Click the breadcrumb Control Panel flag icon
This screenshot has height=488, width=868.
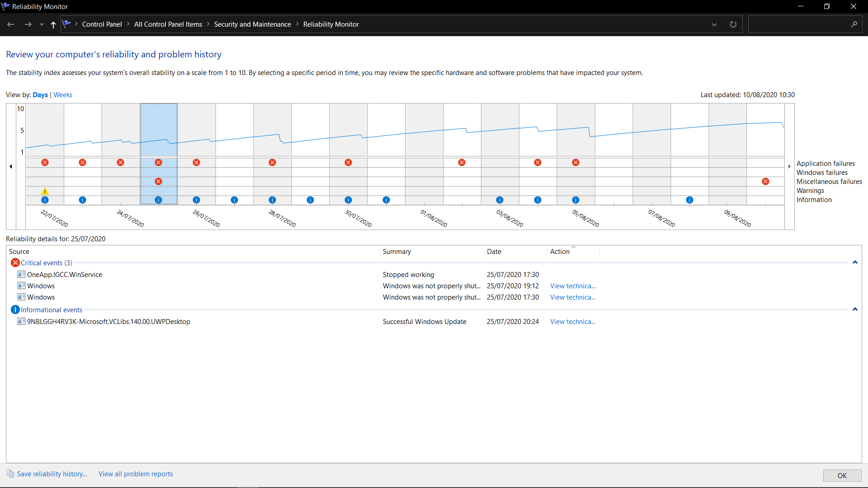pos(66,24)
